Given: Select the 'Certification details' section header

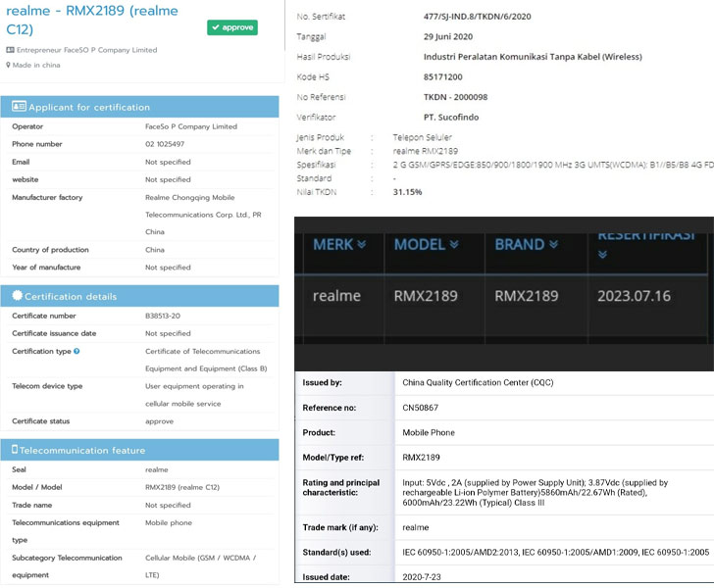Looking at the screenshot, I should point(140,296).
